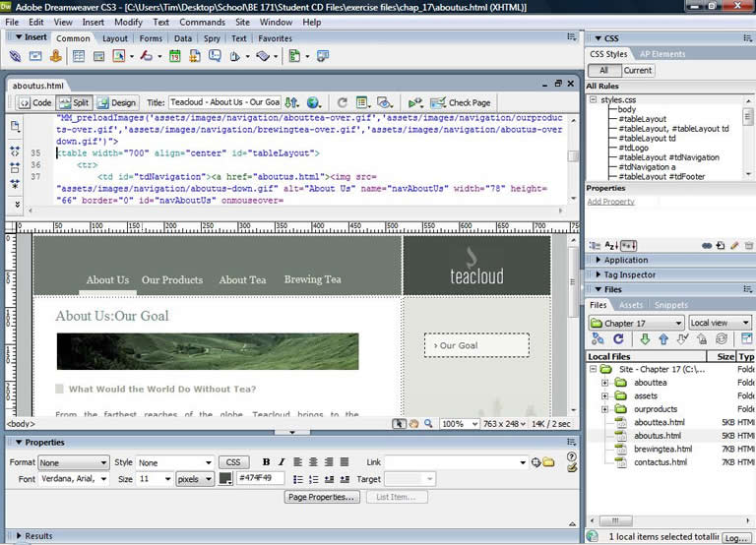Viewport: 756px width, 545px height.
Task: Preview in browser globe icon
Action: pyautogui.click(x=313, y=102)
